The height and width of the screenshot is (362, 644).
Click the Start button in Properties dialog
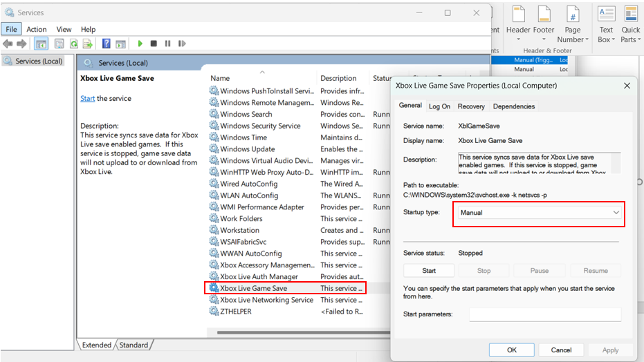[429, 271]
